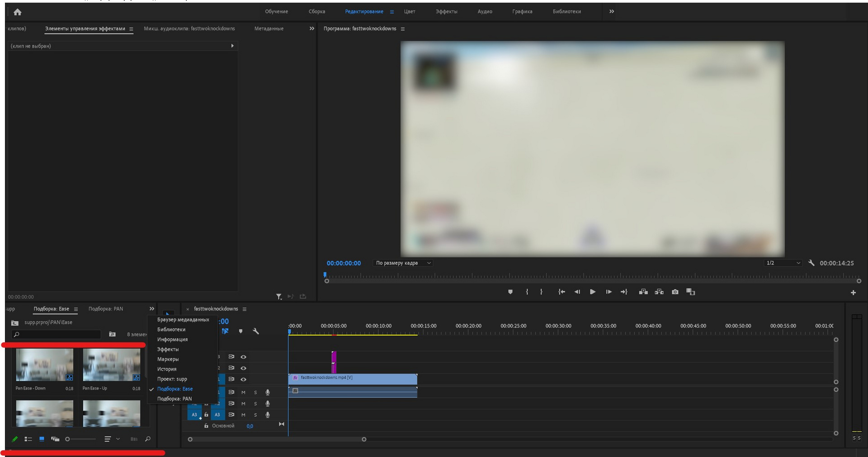Image resolution: width=868 pixels, height=457 pixels.
Task: Select the Pan Ease - Down thumbnail
Action: (44, 365)
